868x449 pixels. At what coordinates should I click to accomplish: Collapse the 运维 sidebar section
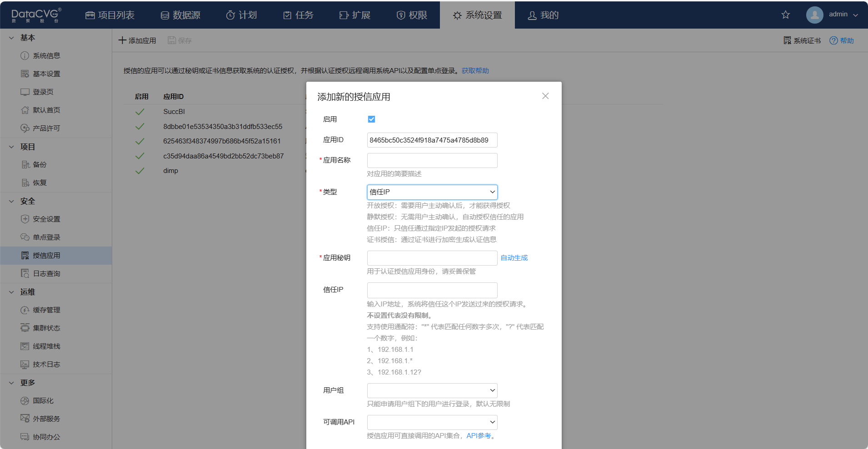point(12,292)
